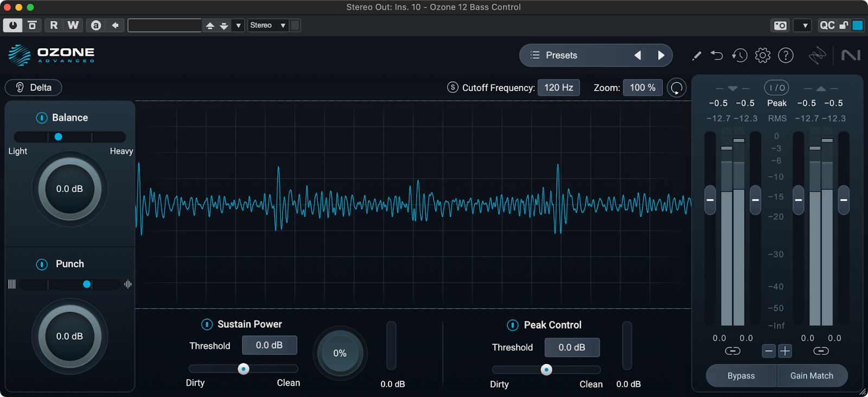Click the Cutoff Frequency 120 Hz field
The image size is (868, 397).
[x=558, y=87]
